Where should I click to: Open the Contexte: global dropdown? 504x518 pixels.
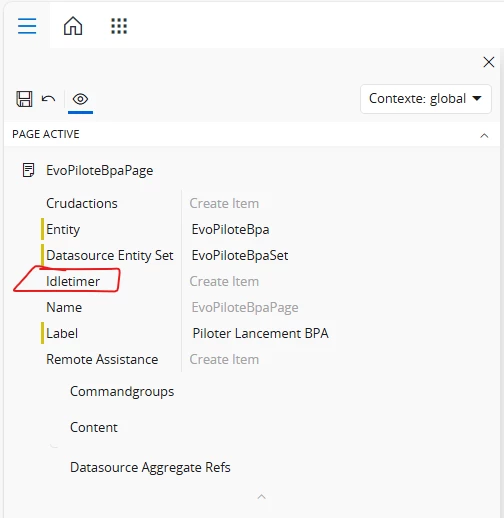tap(426, 99)
